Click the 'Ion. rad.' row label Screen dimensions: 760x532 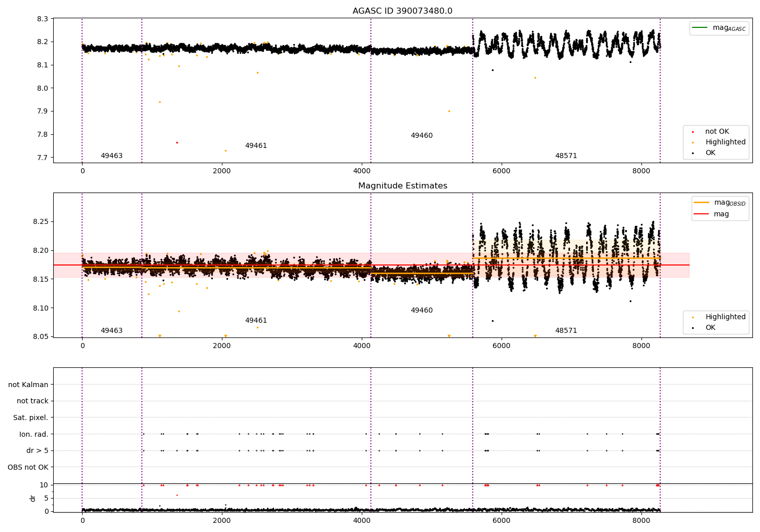click(34, 434)
